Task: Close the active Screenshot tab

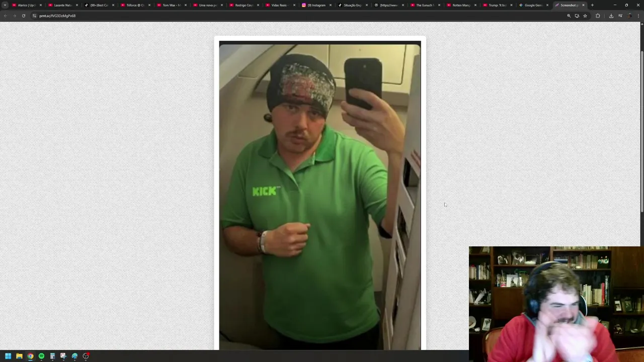Action: coord(583,5)
